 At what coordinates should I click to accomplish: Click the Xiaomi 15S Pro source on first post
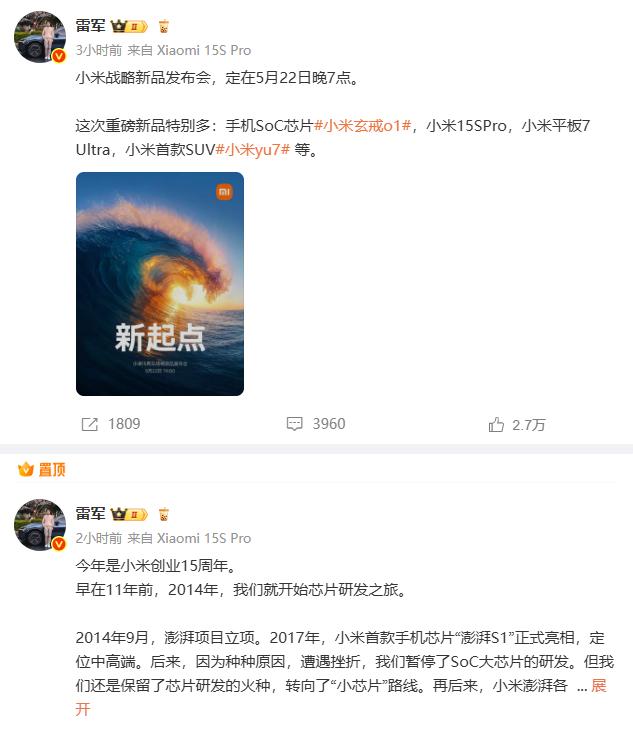[x=204, y=50]
